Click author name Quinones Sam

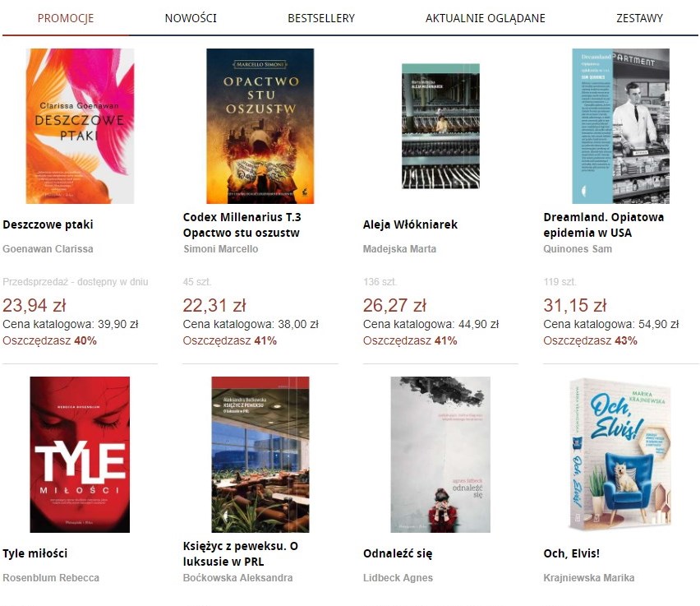[x=578, y=249]
